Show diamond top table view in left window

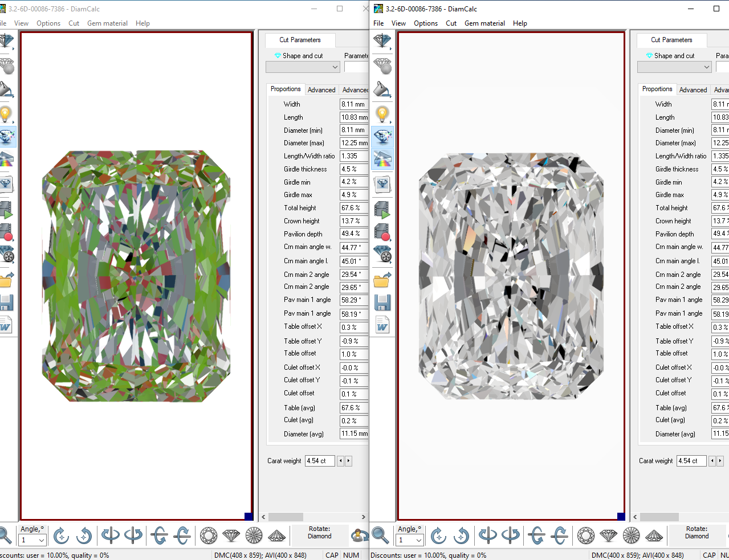click(x=209, y=536)
